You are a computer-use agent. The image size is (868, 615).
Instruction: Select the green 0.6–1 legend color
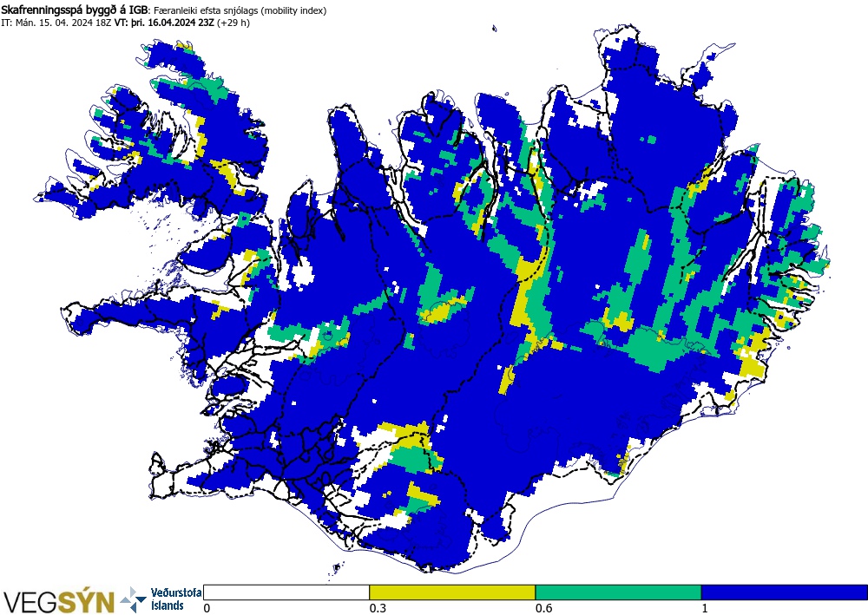click(x=618, y=592)
